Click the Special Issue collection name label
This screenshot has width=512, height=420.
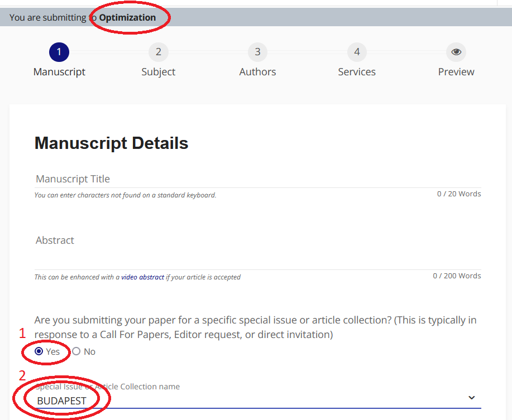point(107,387)
